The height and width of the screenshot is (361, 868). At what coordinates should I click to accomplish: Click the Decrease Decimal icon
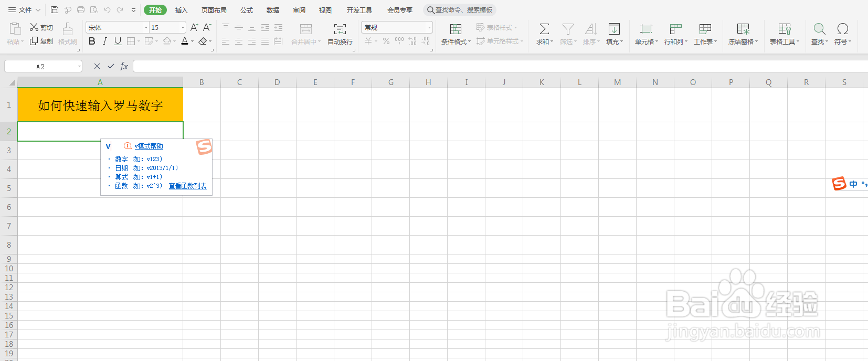click(426, 41)
